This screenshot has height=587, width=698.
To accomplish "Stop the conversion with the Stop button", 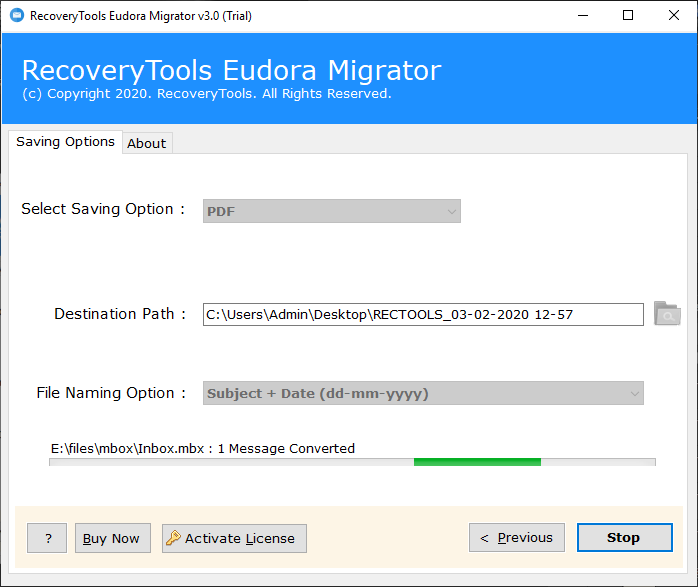I will click(625, 537).
